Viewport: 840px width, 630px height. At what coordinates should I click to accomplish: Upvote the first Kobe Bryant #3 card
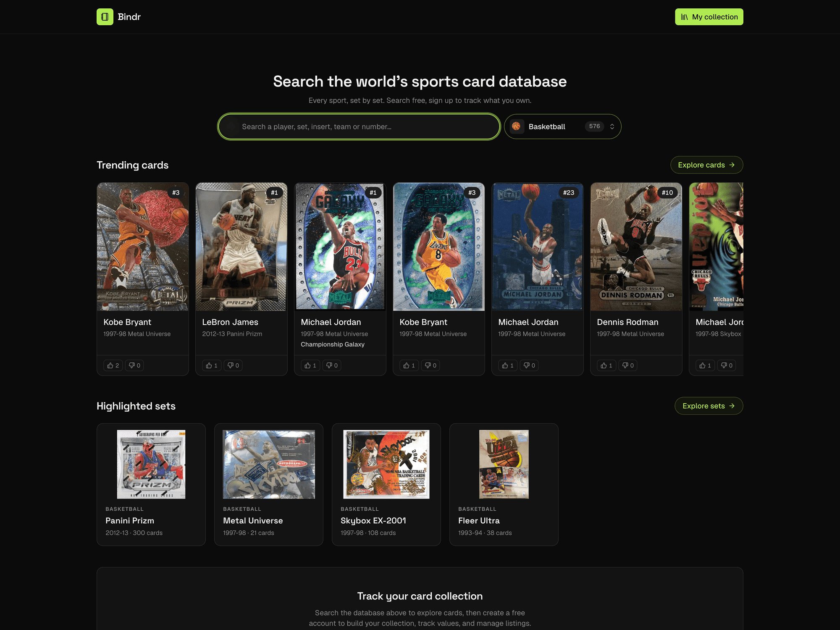click(113, 365)
